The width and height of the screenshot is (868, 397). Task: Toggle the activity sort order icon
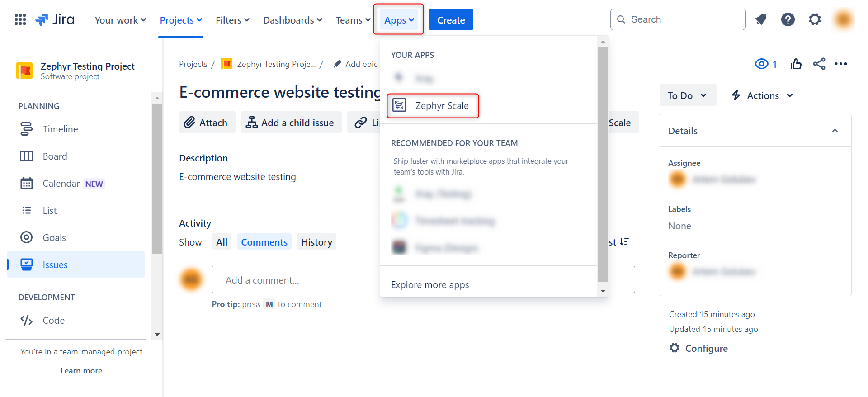(x=624, y=242)
